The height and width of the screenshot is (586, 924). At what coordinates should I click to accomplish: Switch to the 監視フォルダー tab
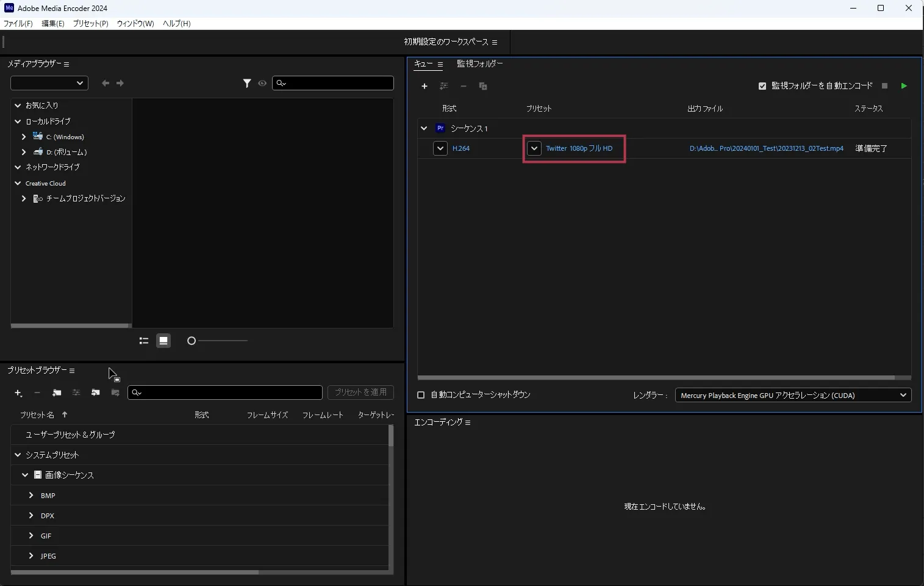click(x=480, y=64)
